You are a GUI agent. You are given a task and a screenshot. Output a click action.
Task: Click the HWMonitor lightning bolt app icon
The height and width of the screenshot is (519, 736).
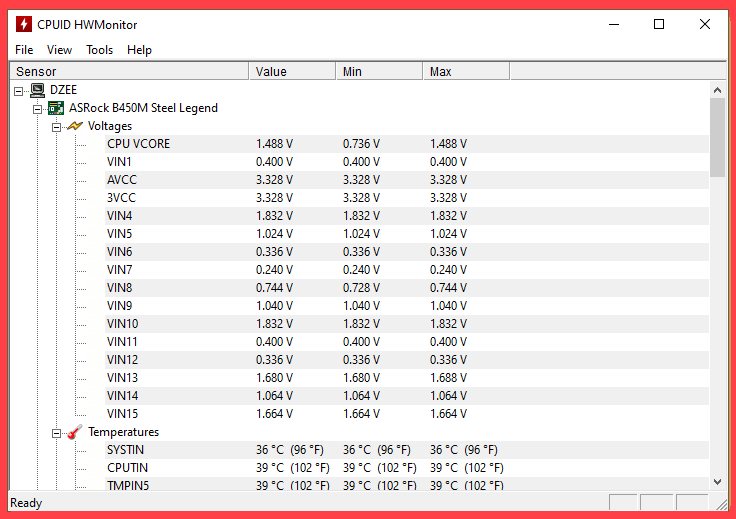[x=23, y=24]
